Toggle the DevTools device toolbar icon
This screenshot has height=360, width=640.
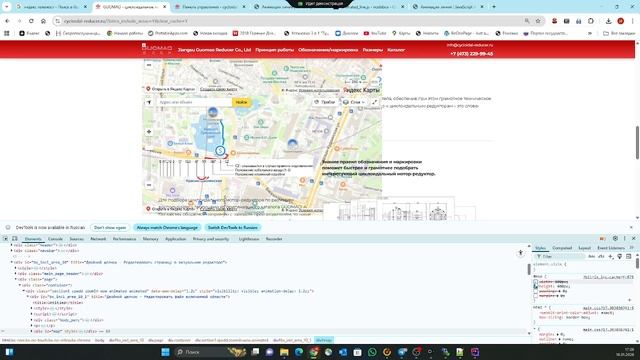pyautogui.click(x=15, y=239)
